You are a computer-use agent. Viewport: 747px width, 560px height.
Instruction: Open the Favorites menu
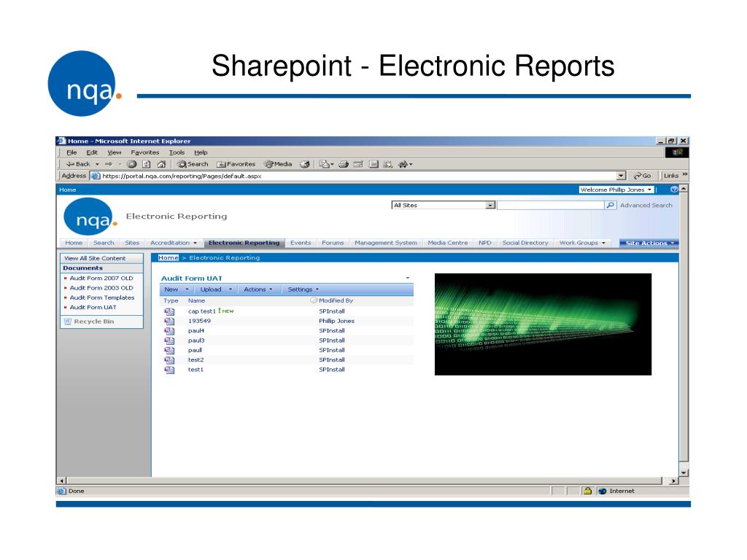145,152
